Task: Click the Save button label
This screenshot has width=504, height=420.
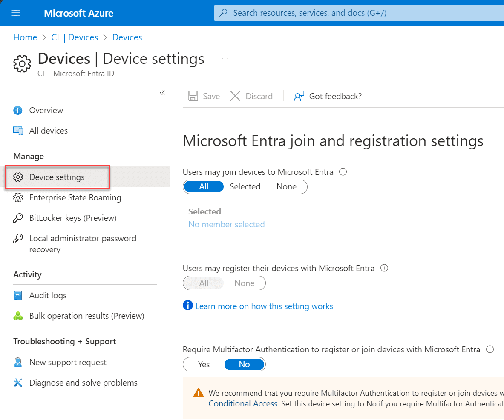Action: (211, 96)
